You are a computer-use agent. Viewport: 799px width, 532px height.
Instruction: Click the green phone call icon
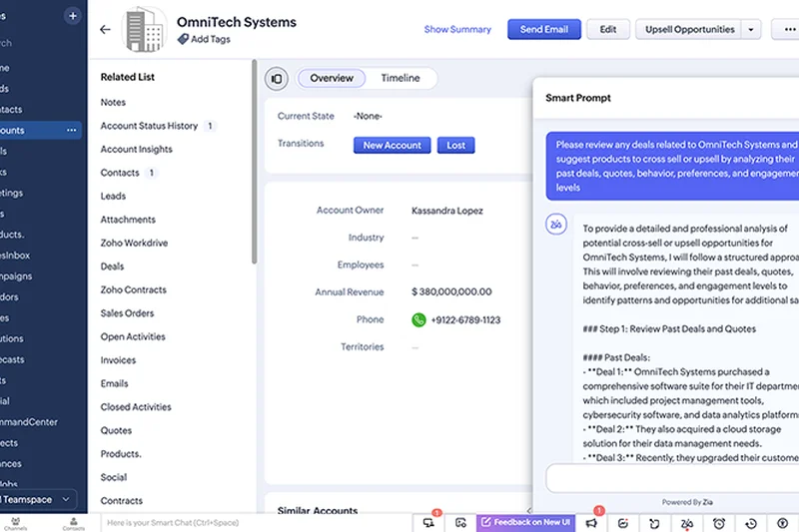coord(418,319)
